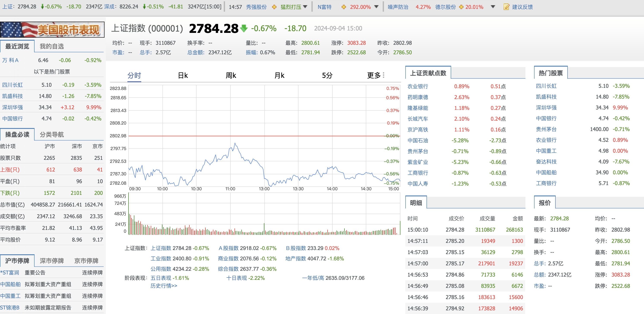Switch chart to 5分 view
The image size is (644, 314).
click(x=327, y=75)
